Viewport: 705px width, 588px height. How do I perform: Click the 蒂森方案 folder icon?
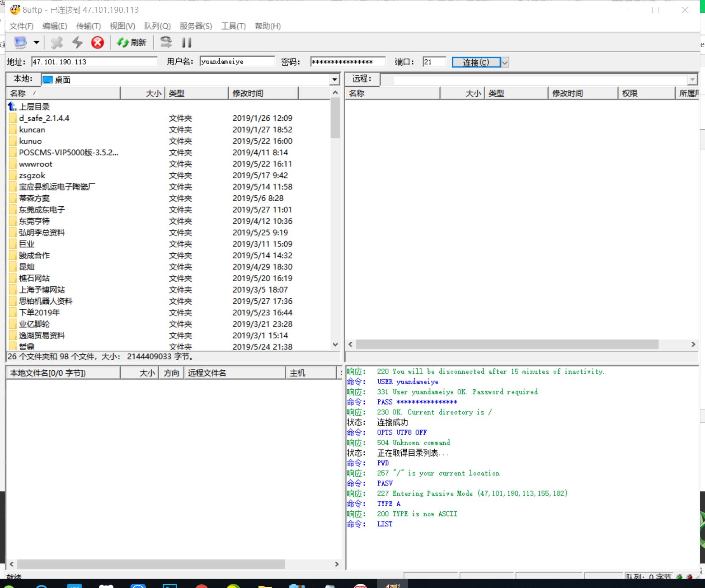13,198
